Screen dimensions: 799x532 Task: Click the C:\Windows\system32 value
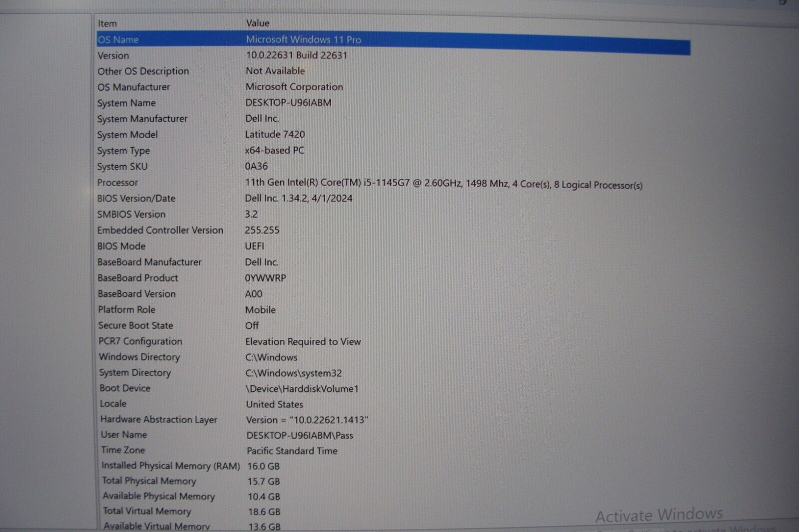pos(294,373)
